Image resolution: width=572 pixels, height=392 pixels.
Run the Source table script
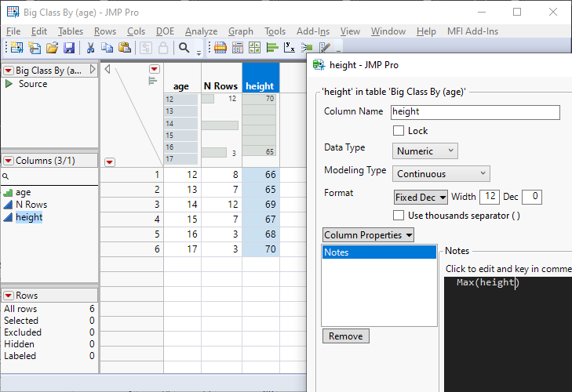(x=9, y=84)
